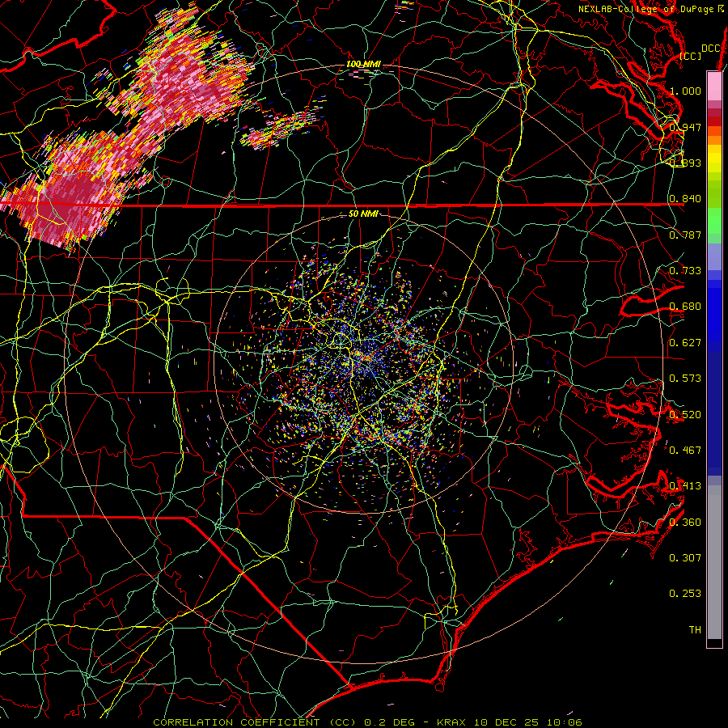Image resolution: width=728 pixels, height=728 pixels.
Task: Click the 0.733 legend value
Action: [685, 271]
